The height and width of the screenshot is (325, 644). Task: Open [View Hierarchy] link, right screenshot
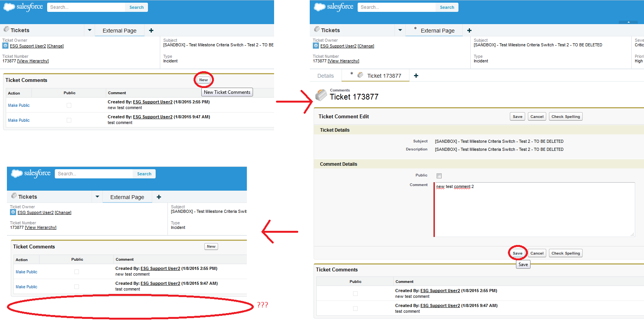[x=343, y=61]
